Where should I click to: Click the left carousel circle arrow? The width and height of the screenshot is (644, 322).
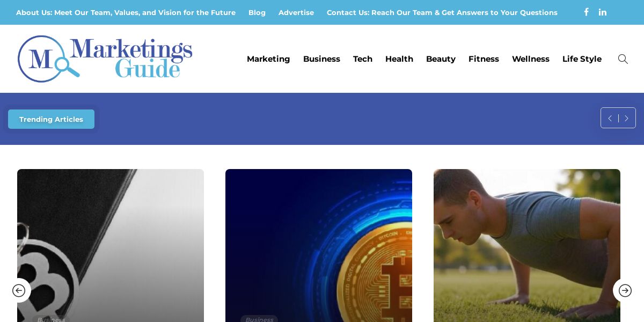point(19,290)
